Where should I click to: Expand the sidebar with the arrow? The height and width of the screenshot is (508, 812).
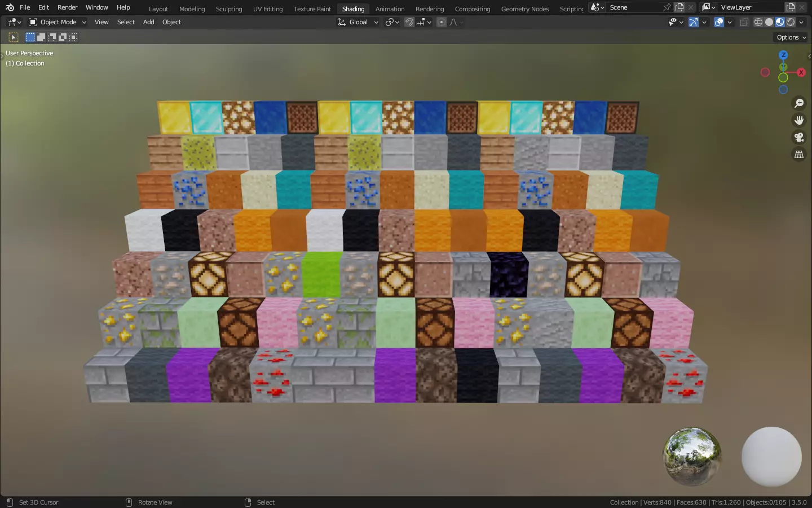click(809, 56)
